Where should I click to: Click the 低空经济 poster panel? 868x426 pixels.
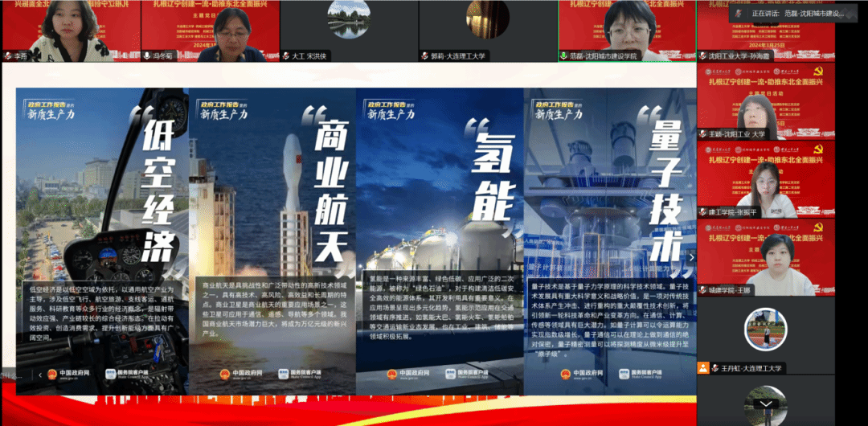click(102, 241)
